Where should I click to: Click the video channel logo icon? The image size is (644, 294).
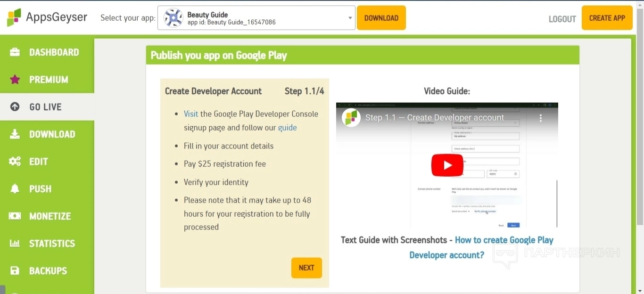click(351, 117)
